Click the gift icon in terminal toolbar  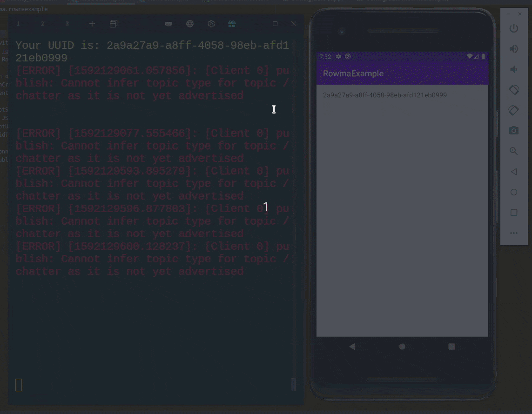coord(232,24)
